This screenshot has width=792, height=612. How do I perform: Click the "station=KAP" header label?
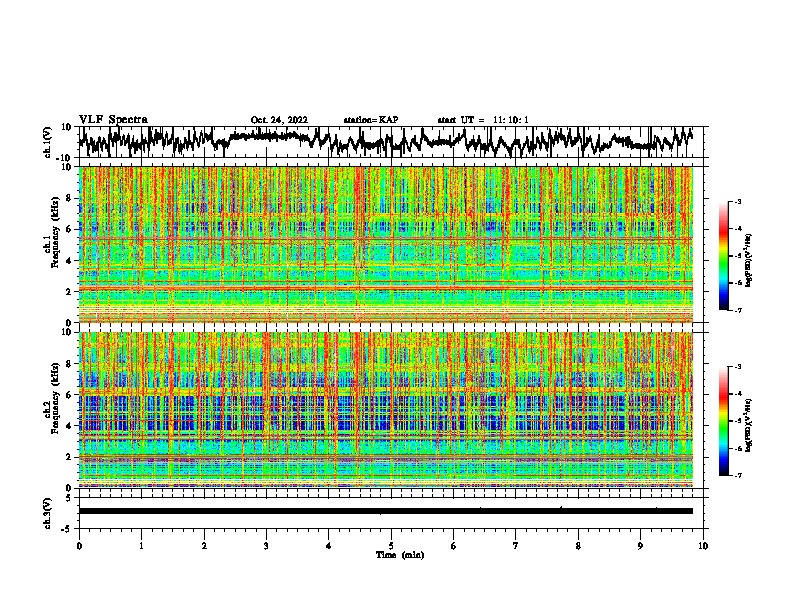coord(371,120)
